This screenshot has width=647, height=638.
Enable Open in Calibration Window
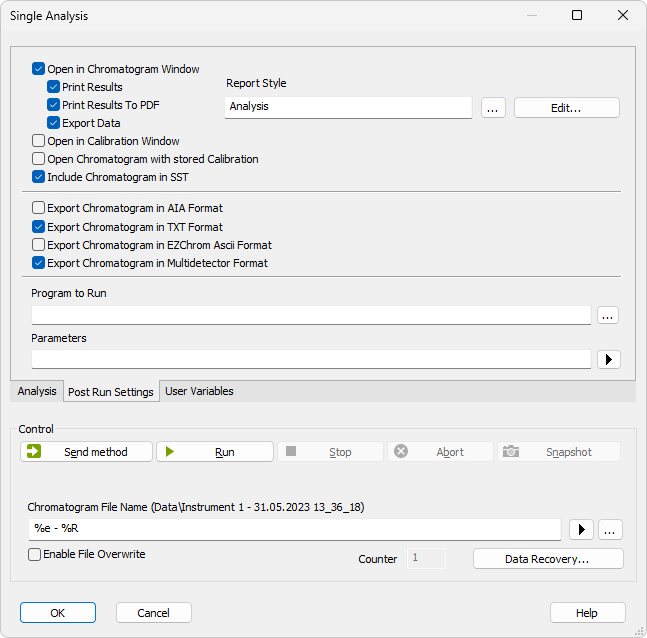39,141
